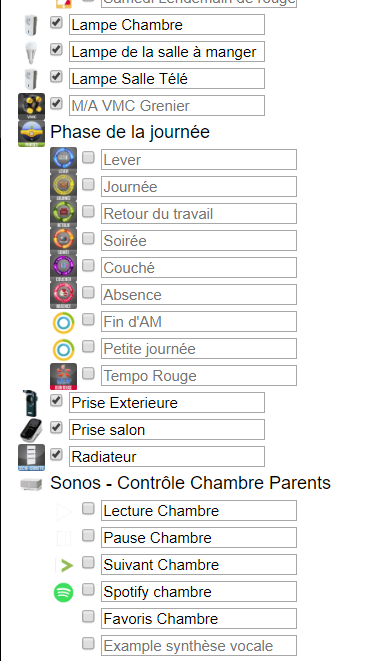376x661 pixels.
Task: Check the Lecture Chambre checkbox
Action: (x=88, y=508)
